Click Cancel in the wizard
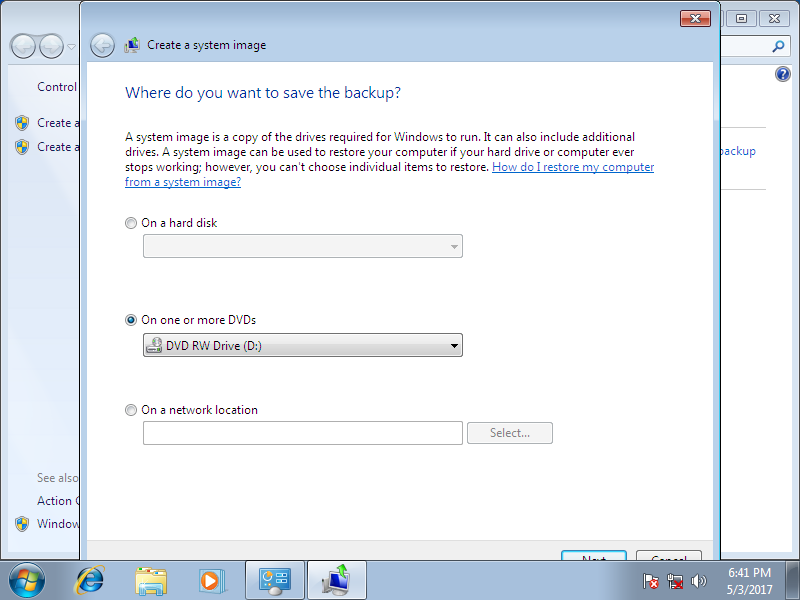 coord(669,556)
